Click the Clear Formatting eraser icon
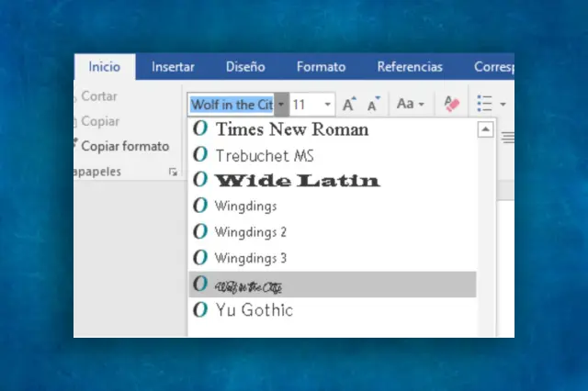 click(451, 105)
